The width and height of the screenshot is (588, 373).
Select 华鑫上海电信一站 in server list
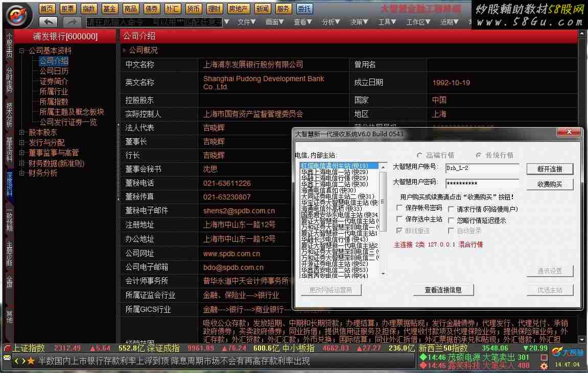[335, 172]
